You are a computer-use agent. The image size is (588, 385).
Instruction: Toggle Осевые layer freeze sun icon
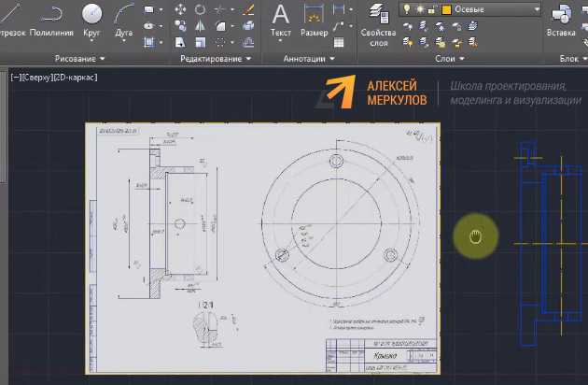420,9
